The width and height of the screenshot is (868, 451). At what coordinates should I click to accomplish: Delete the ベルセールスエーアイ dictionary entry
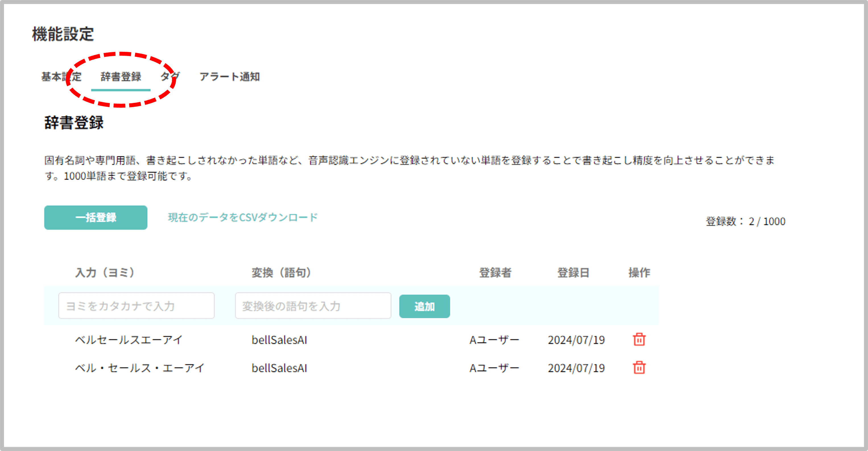(x=639, y=340)
